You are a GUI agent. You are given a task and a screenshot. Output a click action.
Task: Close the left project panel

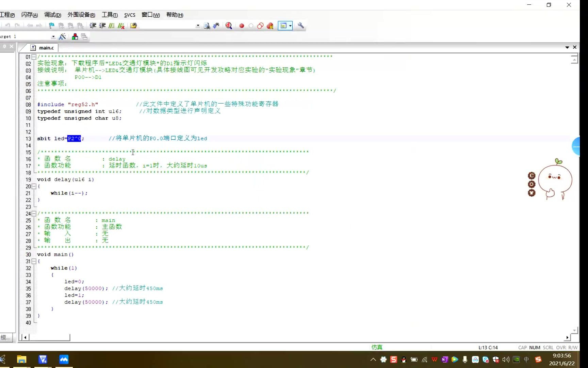click(x=12, y=46)
